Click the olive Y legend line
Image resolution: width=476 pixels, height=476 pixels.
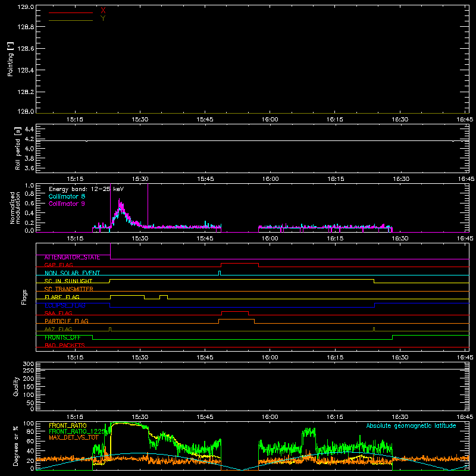pyautogui.click(x=71, y=21)
